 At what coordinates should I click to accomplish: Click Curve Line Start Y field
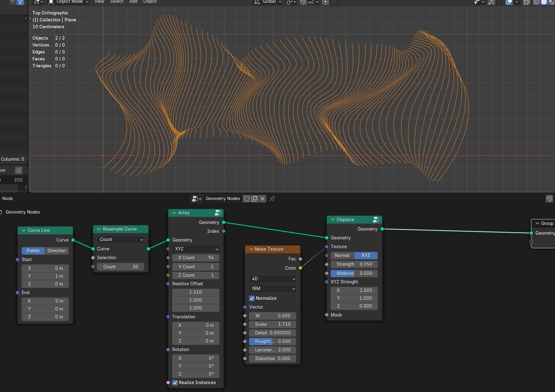[x=45, y=276]
